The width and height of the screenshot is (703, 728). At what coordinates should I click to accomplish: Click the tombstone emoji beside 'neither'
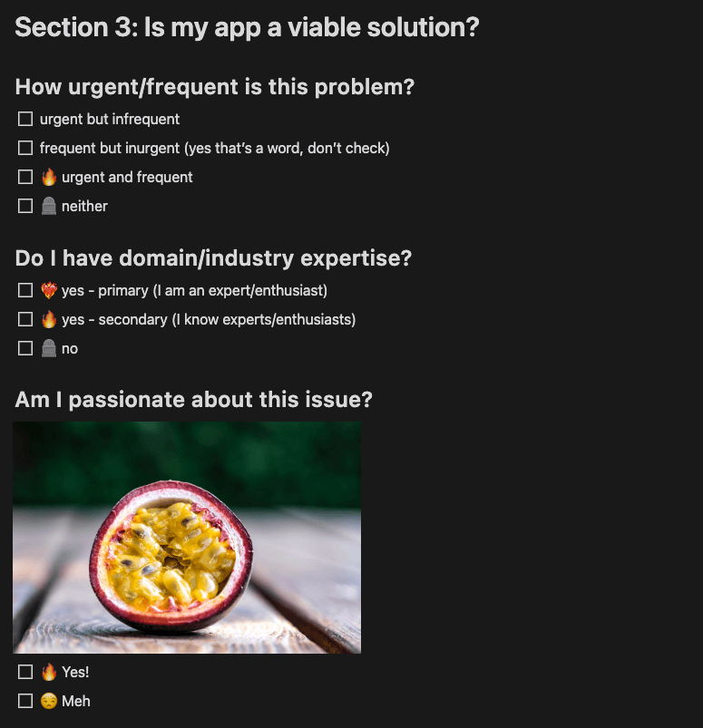pyautogui.click(x=49, y=206)
